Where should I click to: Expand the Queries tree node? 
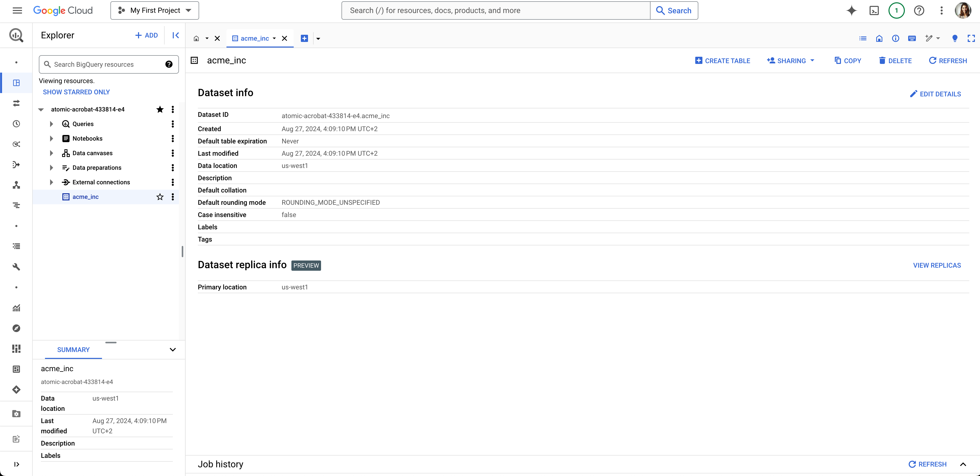[x=51, y=124]
